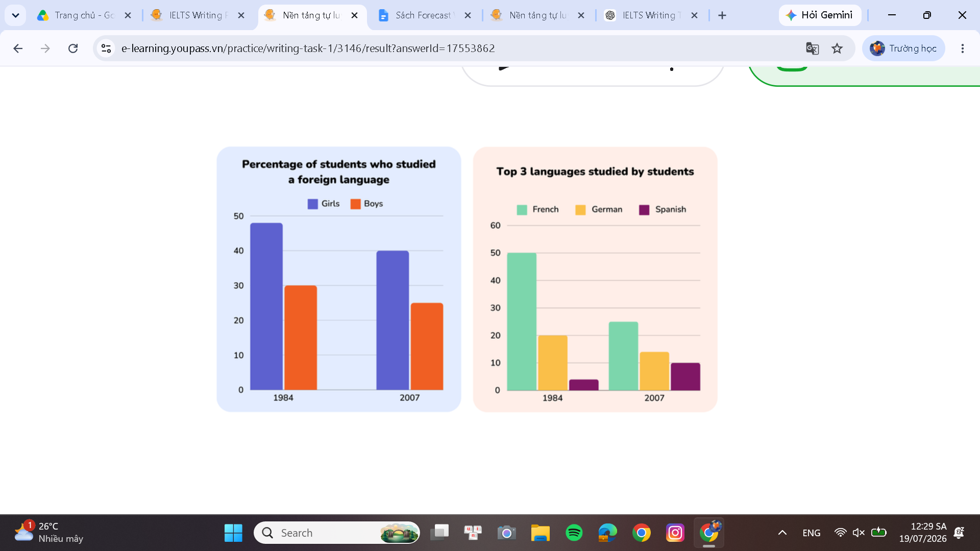Open Instagram from the taskbar
This screenshot has width=980, height=551.
pyautogui.click(x=675, y=533)
